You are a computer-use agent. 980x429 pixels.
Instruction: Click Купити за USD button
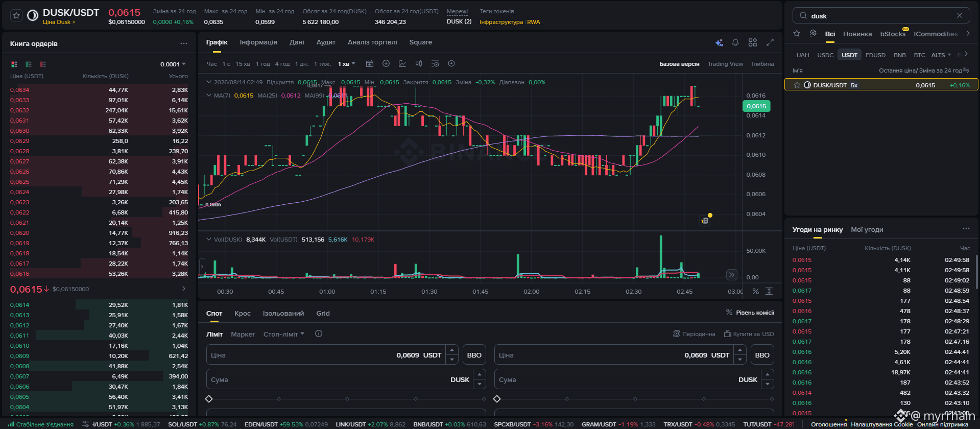[x=749, y=334]
